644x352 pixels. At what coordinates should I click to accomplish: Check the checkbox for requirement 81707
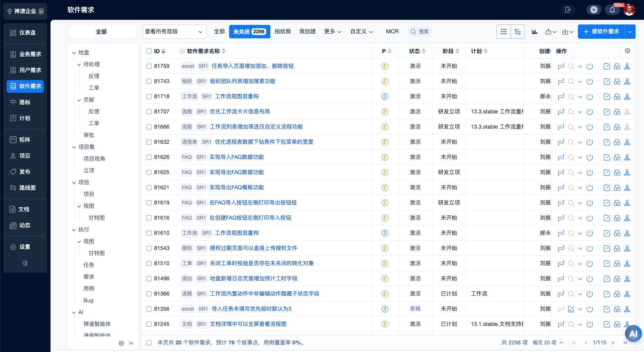pos(149,112)
